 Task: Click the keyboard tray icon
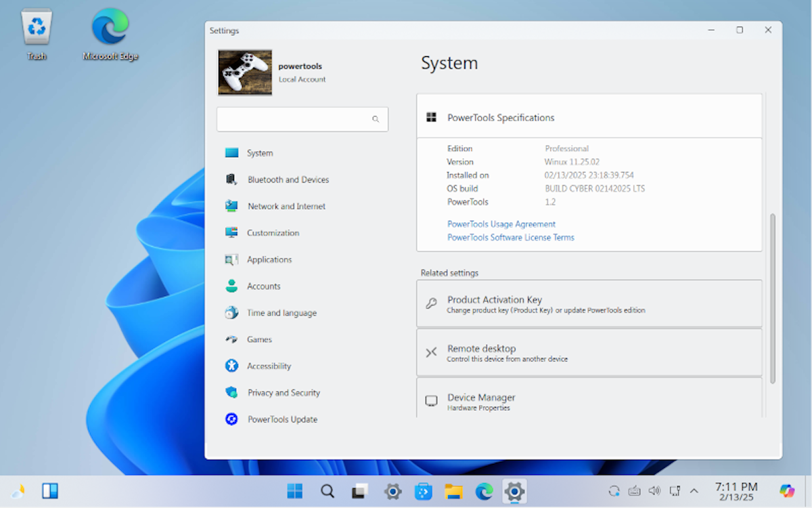point(634,491)
